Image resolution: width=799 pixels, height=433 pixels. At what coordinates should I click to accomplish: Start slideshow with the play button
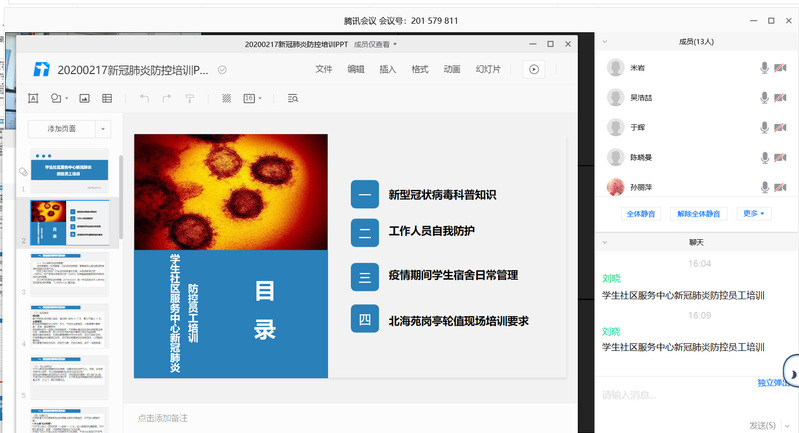click(x=534, y=69)
